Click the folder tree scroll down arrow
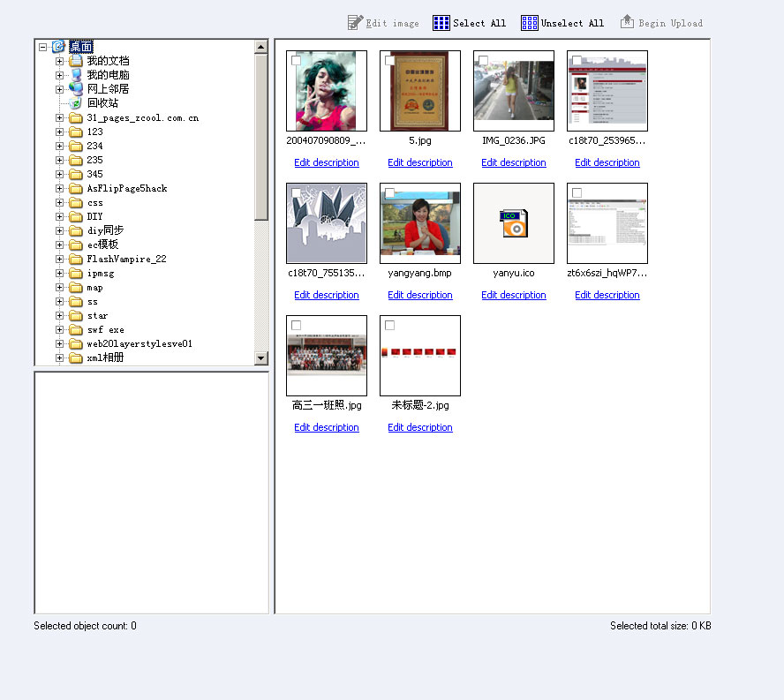Image resolution: width=784 pixels, height=700 pixels. point(261,358)
